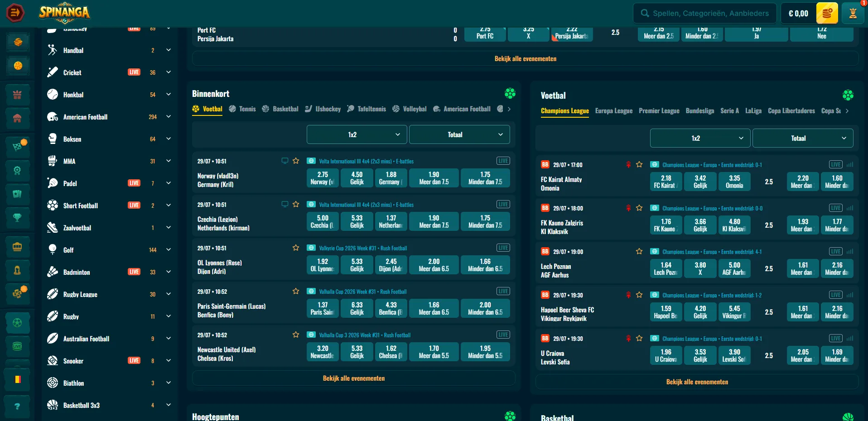Image resolution: width=868 pixels, height=421 pixels.
Task: Bet 1.62 on Chelsea (Kros)
Action: (x=391, y=352)
